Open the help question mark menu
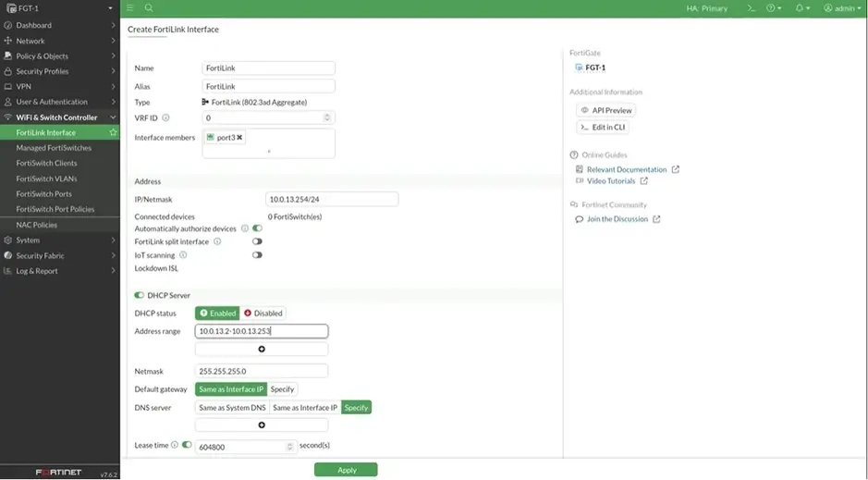 [774, 8]
